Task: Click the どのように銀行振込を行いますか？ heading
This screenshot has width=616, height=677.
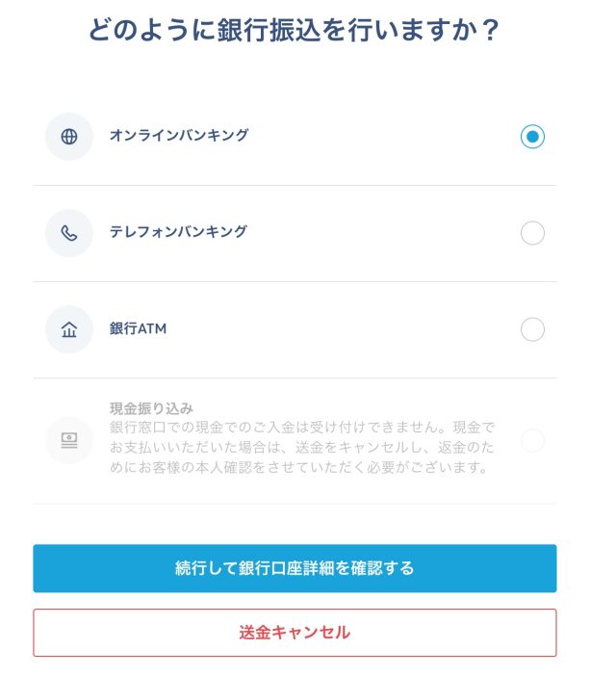Action: click(295, 31)
